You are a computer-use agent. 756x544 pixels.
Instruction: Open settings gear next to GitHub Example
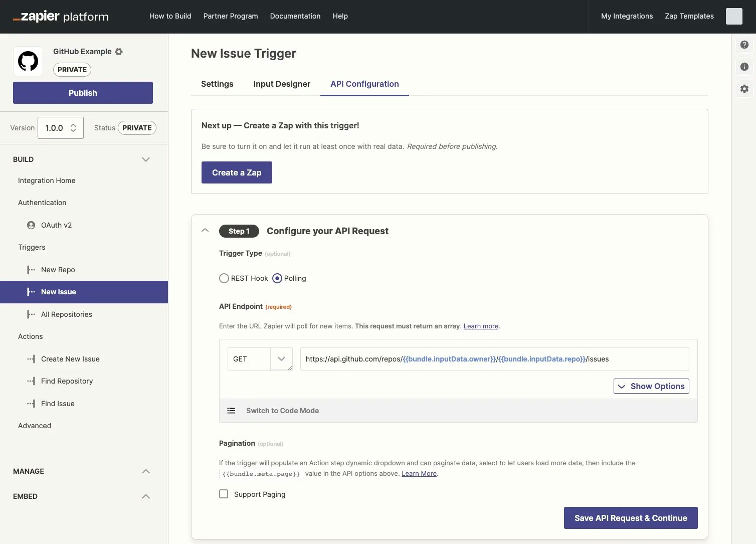pos(119,52)
